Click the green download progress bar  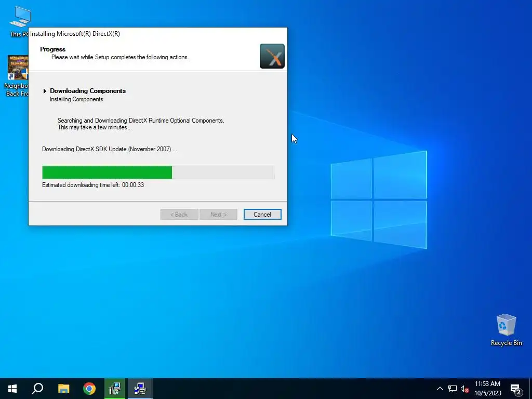(x=158, y=172)
